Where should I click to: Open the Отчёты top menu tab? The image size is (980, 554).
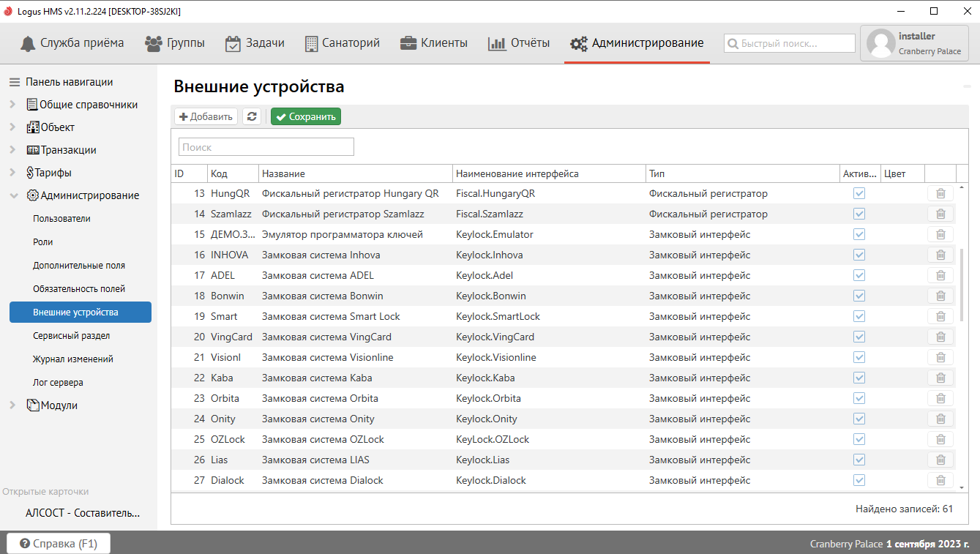[x=519, y=43]
